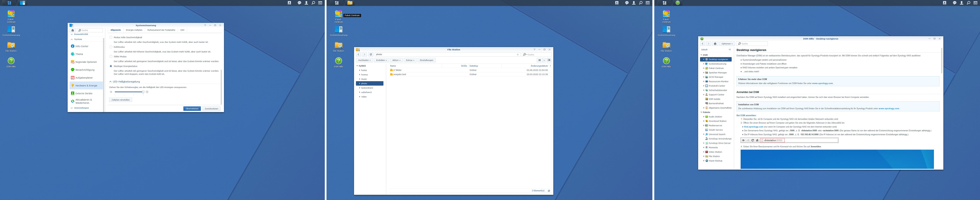The width and height of the screenshot is (980, 200).
Task: Collapse the SyNAS tree root
Action: pyautogui.click(x=357, y=66)
